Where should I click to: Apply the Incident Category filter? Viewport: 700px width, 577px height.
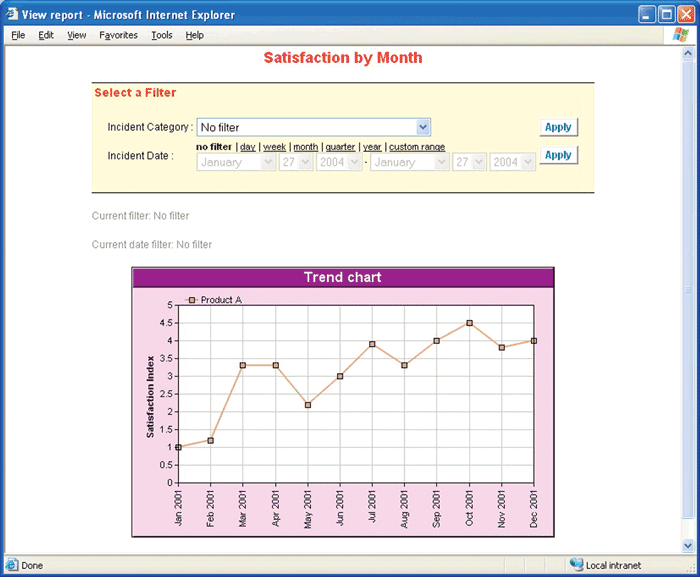[558, 127]
